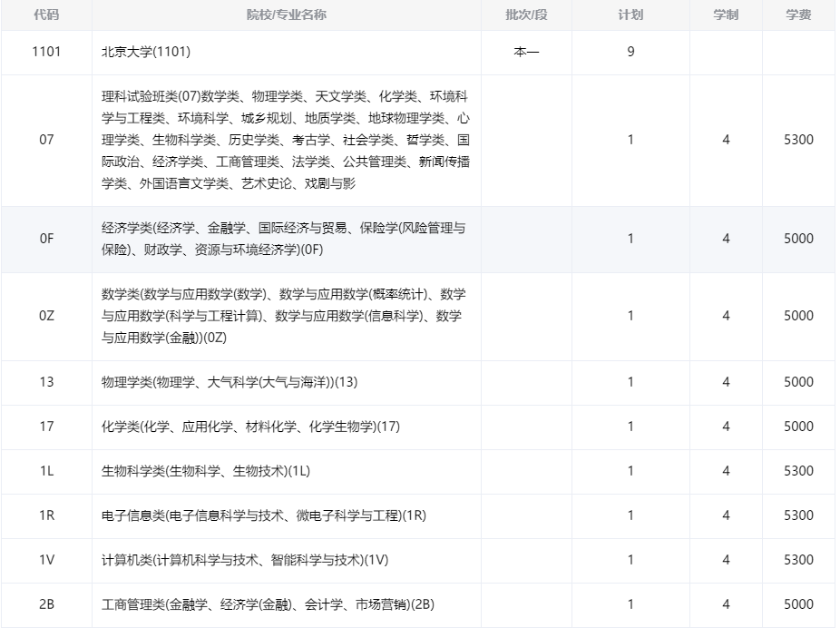Click the "院校/专业名称" column header

coord(286,15)
